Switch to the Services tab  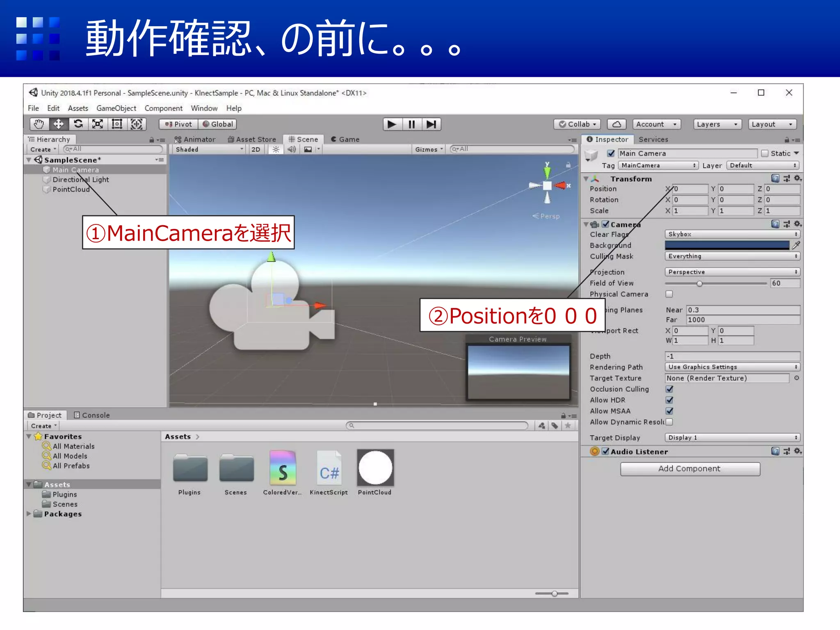point(653,139)
